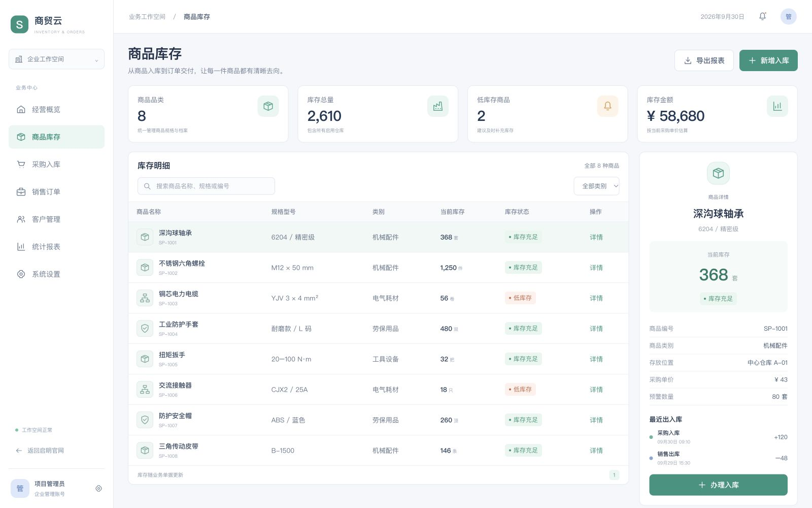Image resolution: width=812 pixels, height=508 pixels.
Task: Open 统计报表 sidebar item
Action: coord(56,246)
